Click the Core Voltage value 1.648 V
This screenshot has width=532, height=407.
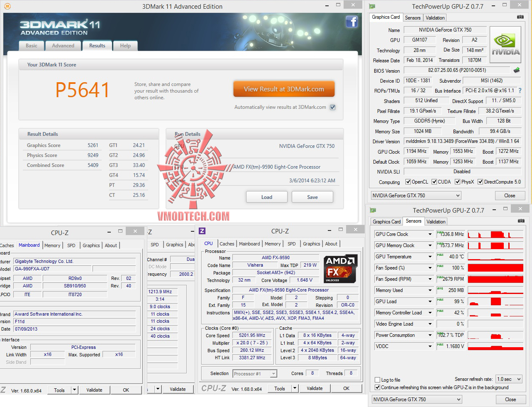pyautogui.click(x=305, y=280)
